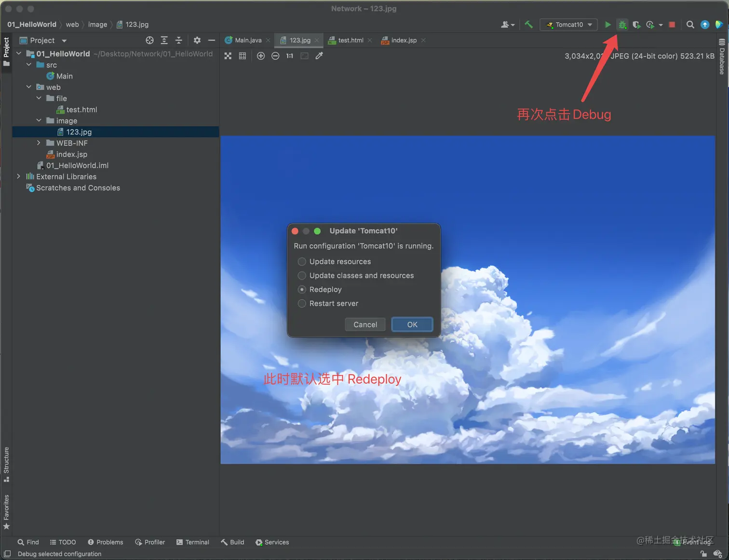
Task: Open Structure tool window on left edge
Action: point(6,465)
